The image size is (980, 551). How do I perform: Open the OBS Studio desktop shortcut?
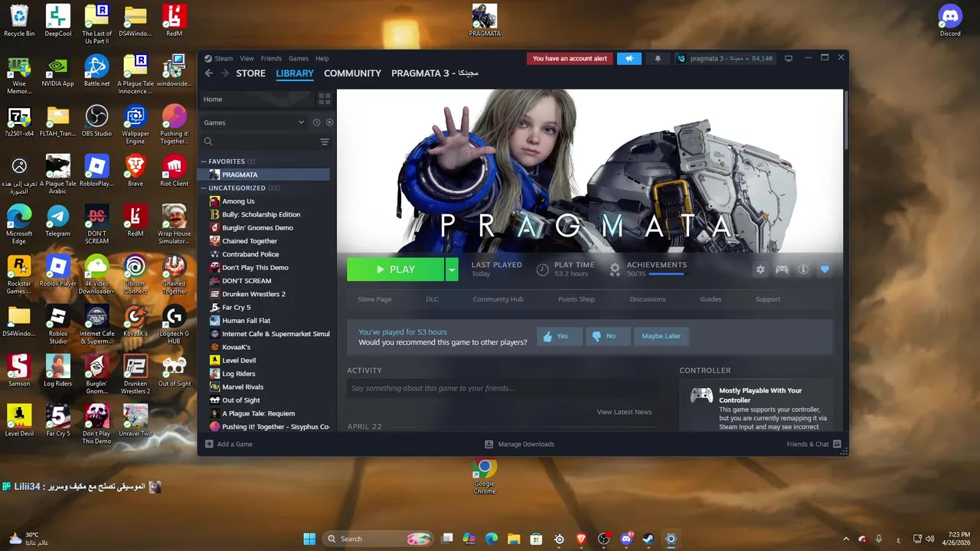(x=96, y=121)
